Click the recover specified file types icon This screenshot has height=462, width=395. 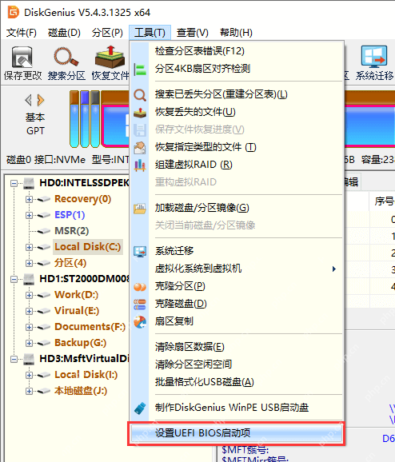pyautogui.click(x=140, y=147)
